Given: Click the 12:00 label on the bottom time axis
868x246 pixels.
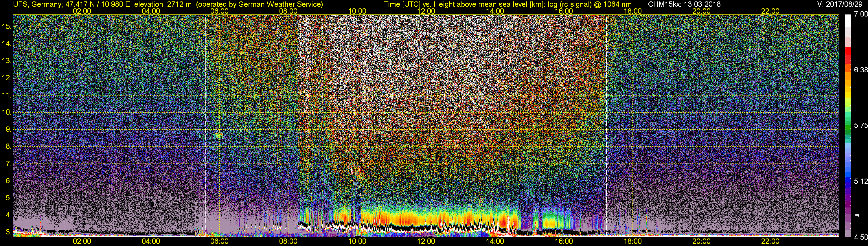Looking at the screenshot, I should 426,241.
